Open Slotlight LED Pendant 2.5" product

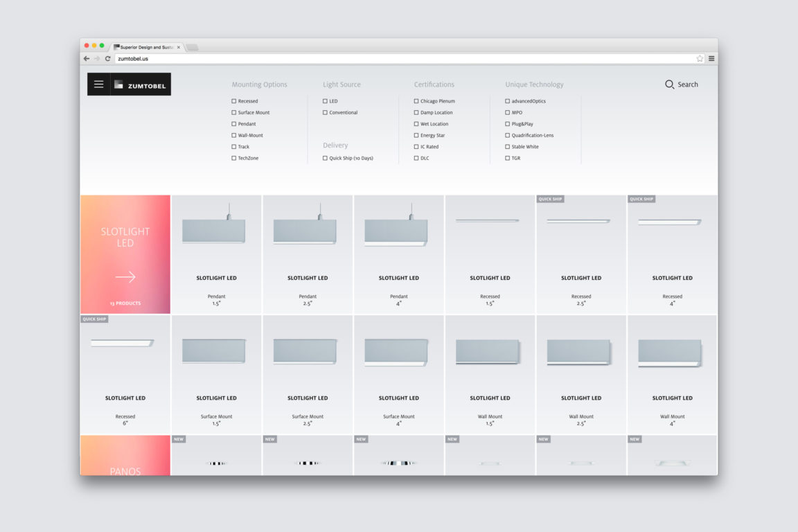coord(308,254)
